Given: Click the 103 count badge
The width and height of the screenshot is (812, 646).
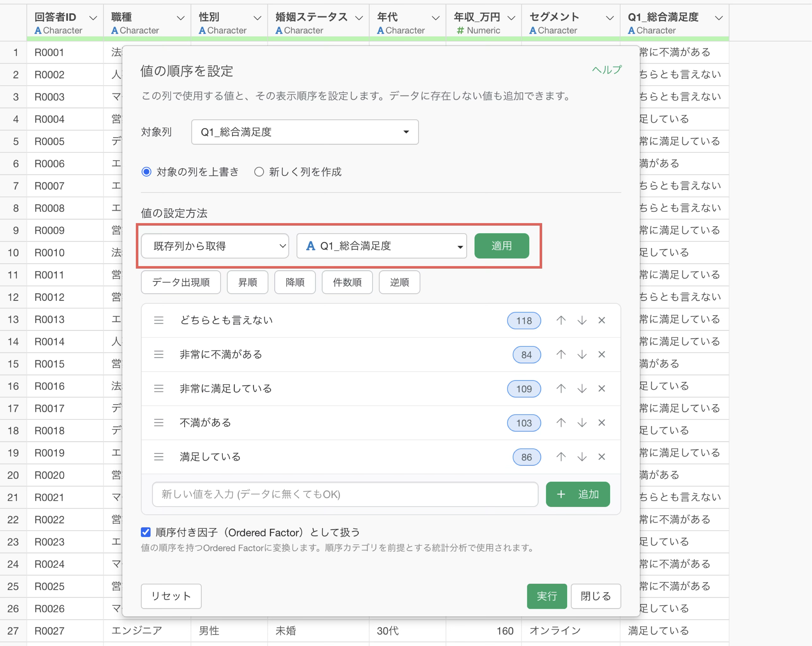Looking at the screenshot, I should click(524, 423).
